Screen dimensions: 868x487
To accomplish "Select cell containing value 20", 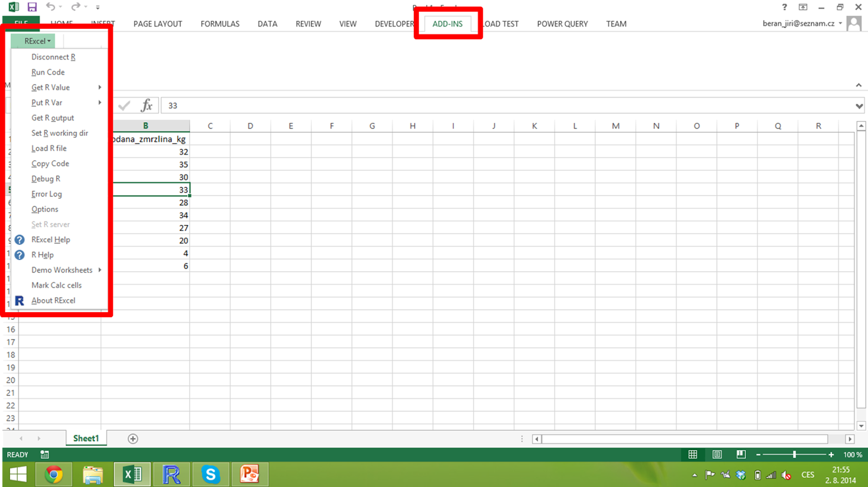I will (145, 241).
